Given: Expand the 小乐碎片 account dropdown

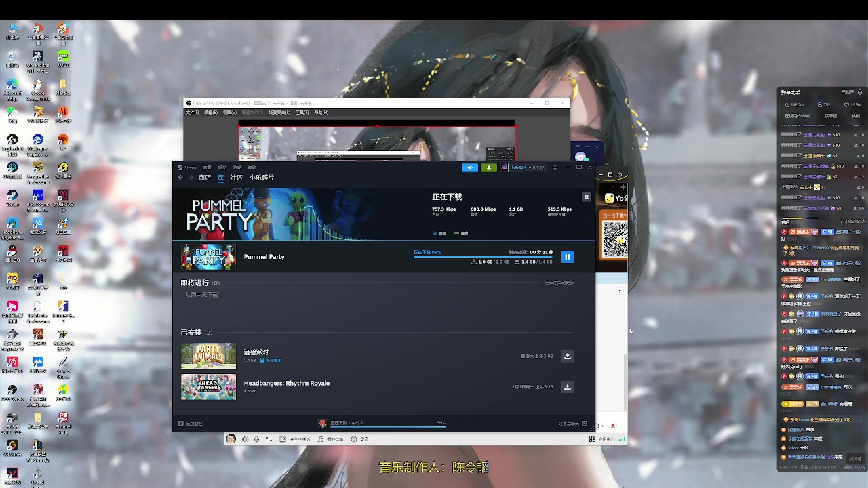Looking at the screenshot, I should point(522,167).
